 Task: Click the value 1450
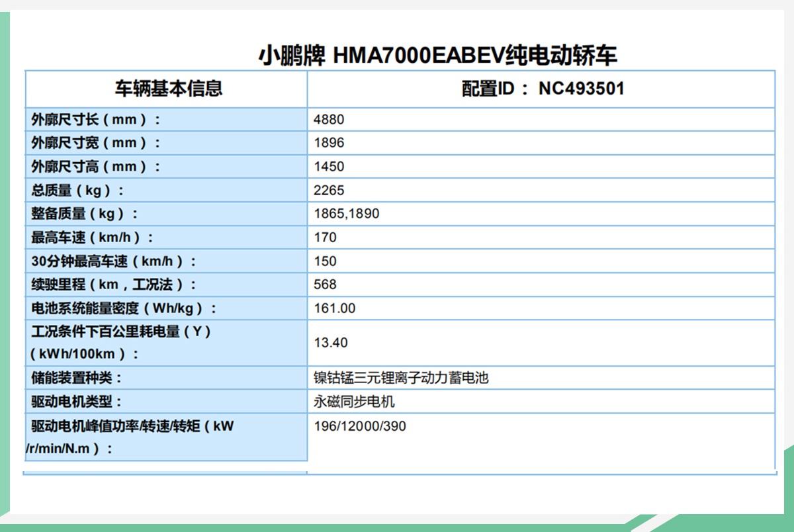pos(324,166)
